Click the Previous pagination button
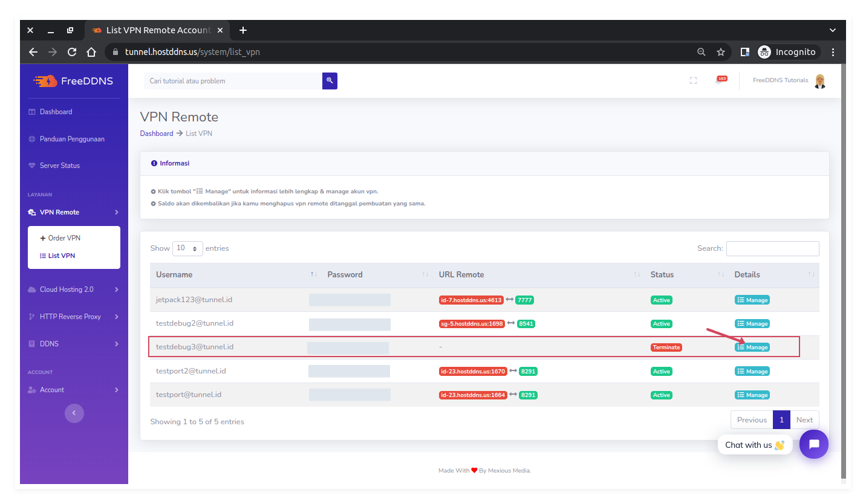The image size is (866, 504). point(752,420)
